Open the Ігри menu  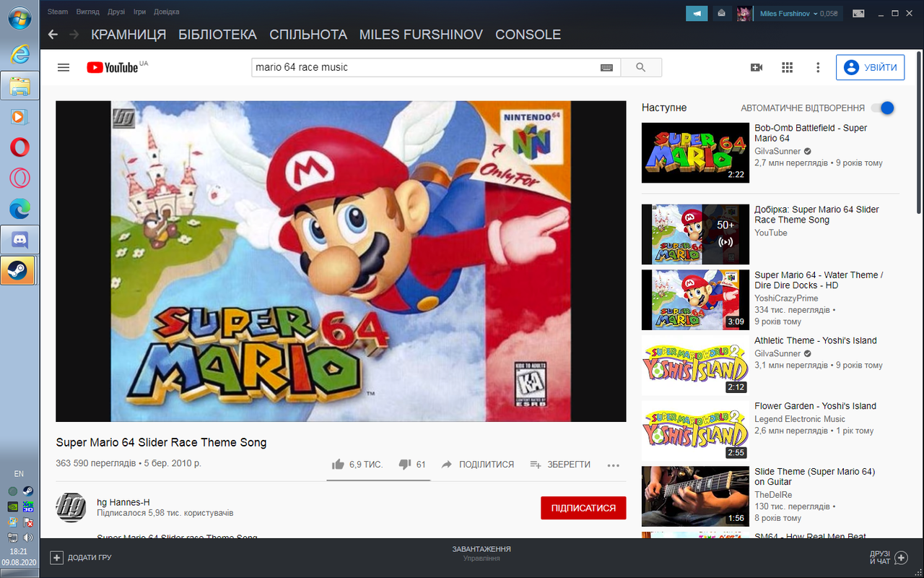(x=140, y=12)
